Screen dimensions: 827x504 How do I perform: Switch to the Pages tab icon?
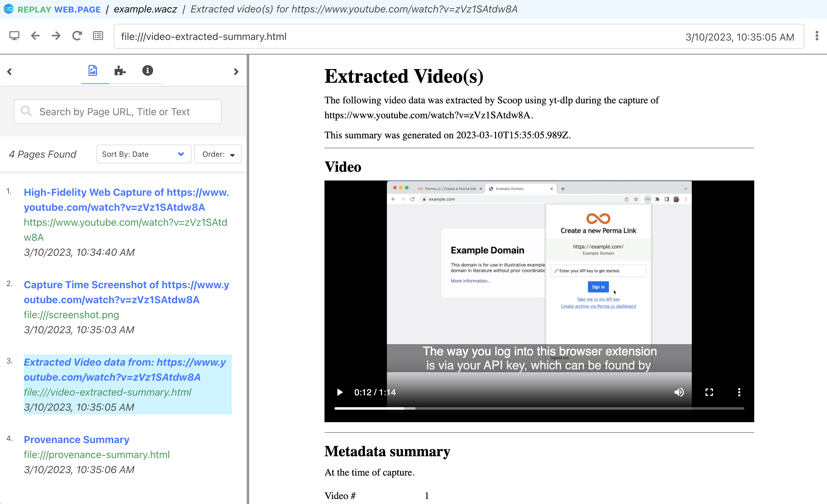93,71
